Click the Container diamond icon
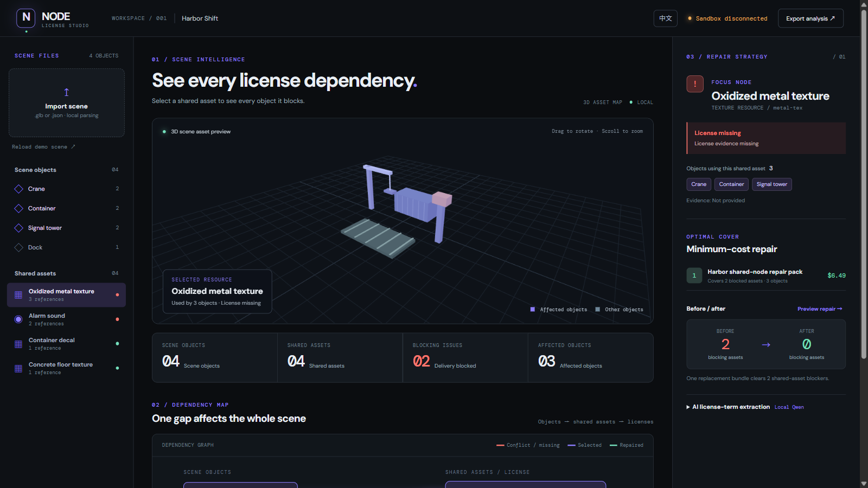This screenshot has width=868, height=488. 18,208
